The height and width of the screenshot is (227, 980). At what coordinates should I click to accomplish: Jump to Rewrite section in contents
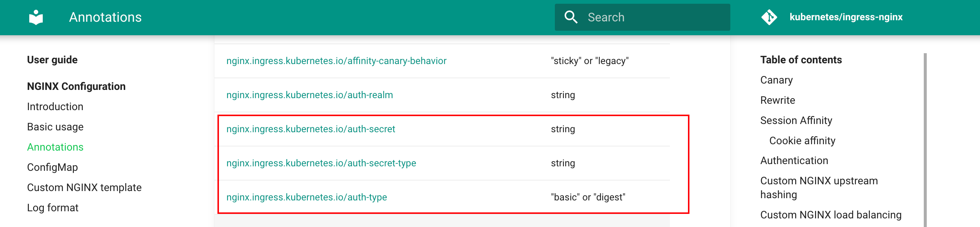pyautogui.click(x=777, y=100)
